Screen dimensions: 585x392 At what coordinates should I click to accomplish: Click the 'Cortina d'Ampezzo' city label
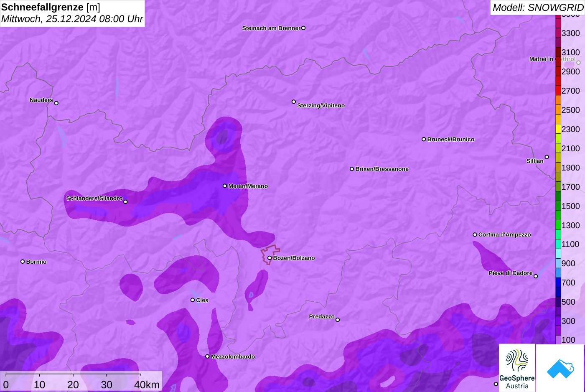504,234
